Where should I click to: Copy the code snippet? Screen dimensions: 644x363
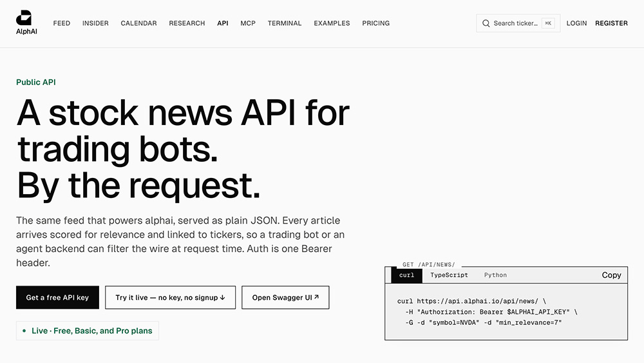611,275
